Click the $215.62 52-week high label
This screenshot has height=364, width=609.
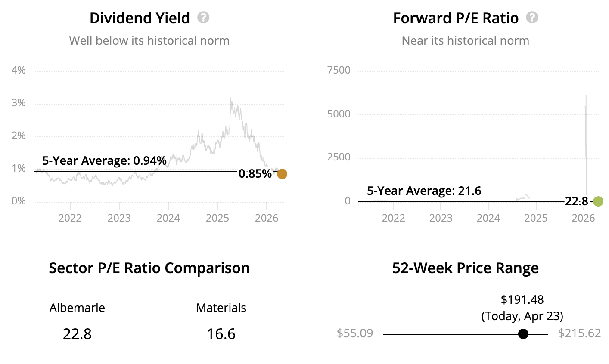pyautogui.click(x=579, y=333)
